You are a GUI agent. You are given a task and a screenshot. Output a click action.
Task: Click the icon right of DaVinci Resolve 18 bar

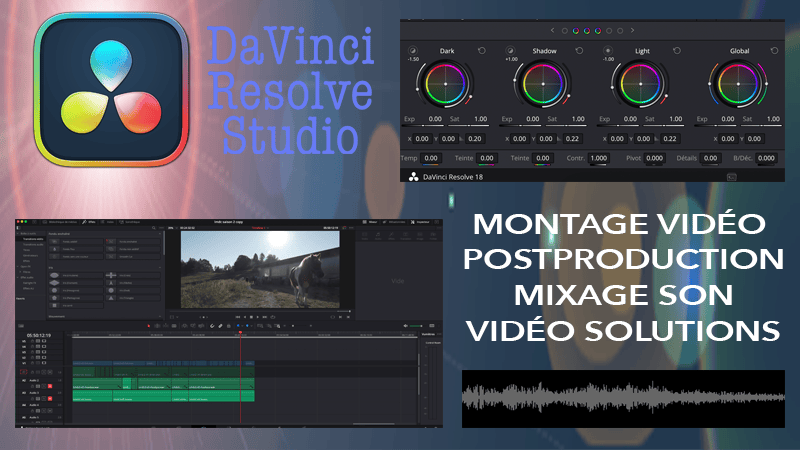(x=731, y=177)
